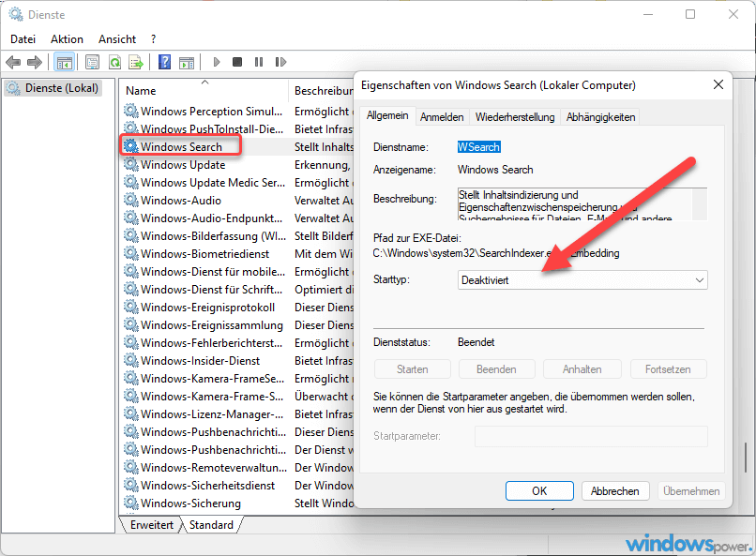Start the service with the toolbar play icon
756x556 pixels.
pyautogui.click(x=217, y=62)
